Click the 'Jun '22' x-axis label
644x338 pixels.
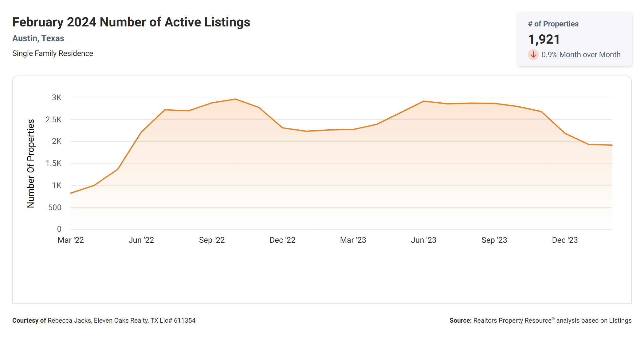click(x=141, y=240)
